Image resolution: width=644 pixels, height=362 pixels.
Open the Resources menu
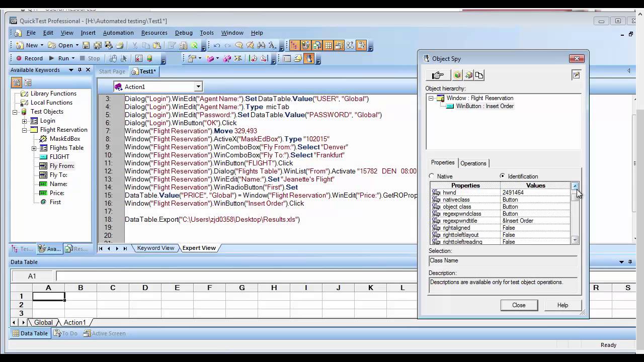pos(154,33)
